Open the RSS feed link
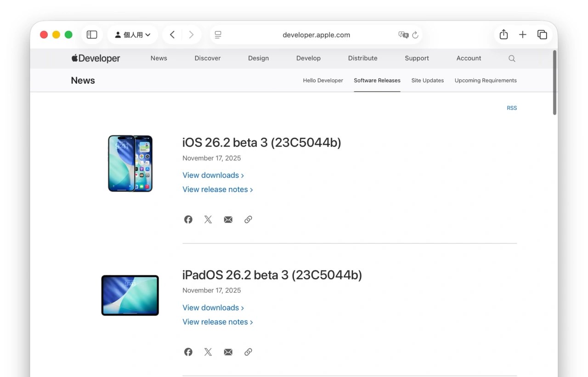This screenshot has width=588, height=377. 512,108
